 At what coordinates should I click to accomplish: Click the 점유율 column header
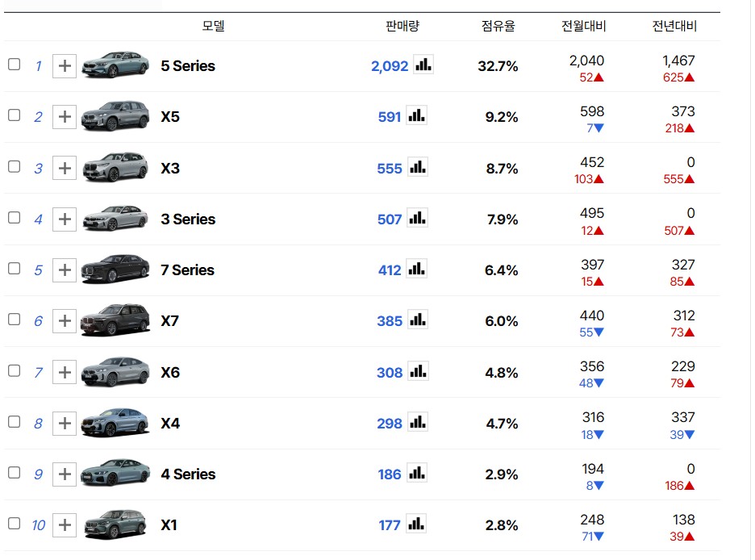(498, 26)
